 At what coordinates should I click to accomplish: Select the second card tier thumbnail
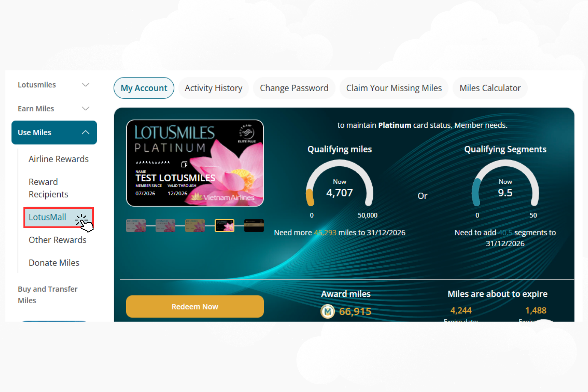tap(165, 226)
